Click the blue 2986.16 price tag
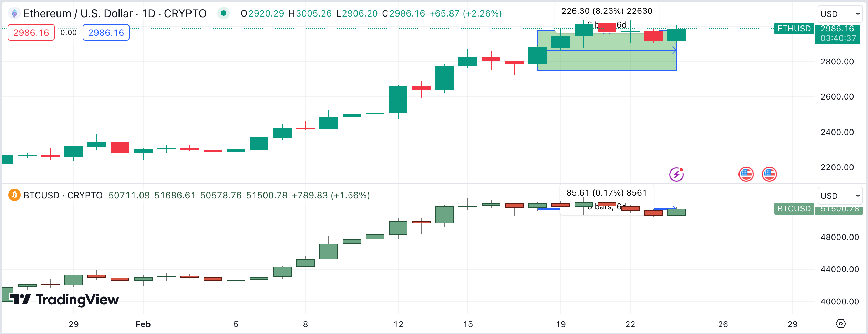The image size is (868, 334). click(106, 32)
